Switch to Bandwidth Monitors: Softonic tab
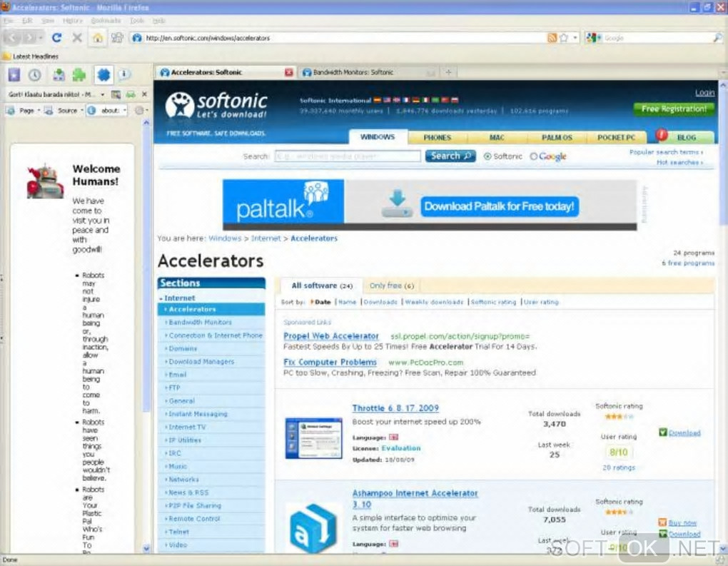 click(x=369, y=72)
